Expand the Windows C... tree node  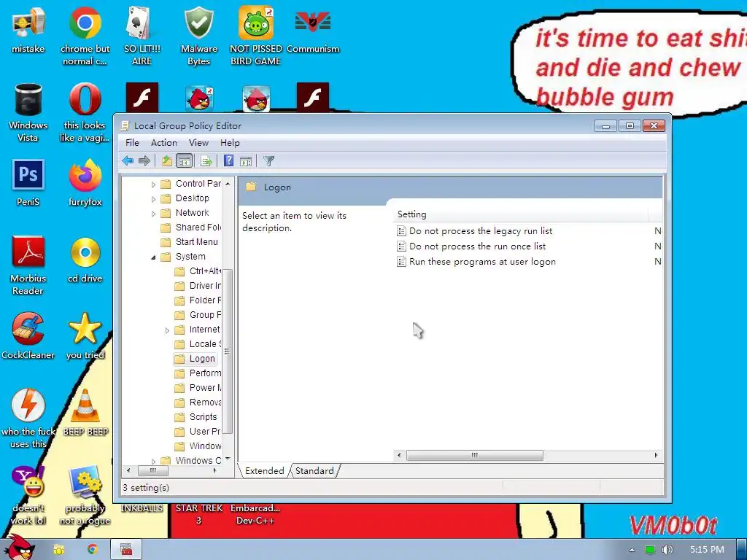[x=153, y=461]
